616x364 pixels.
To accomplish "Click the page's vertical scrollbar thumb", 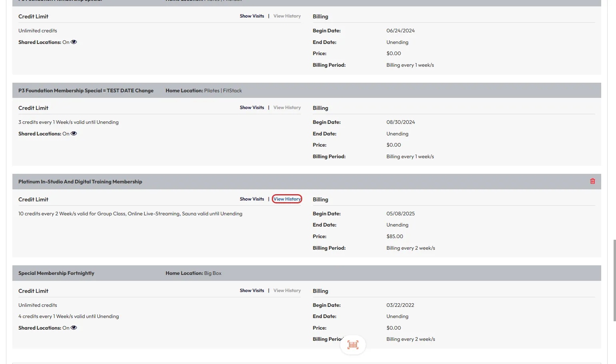I will (614, 280).
